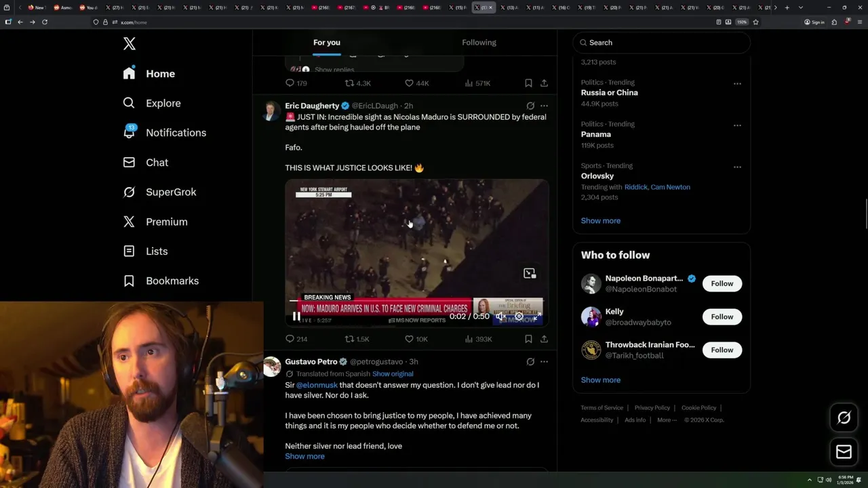Image resolution: width=868 pixels, height=488 pixels.
Task: Show hidden system tray icons
Action: 809,480
